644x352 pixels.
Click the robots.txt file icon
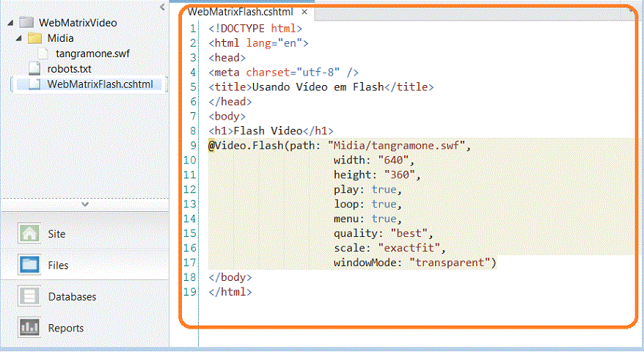point(34,69)
